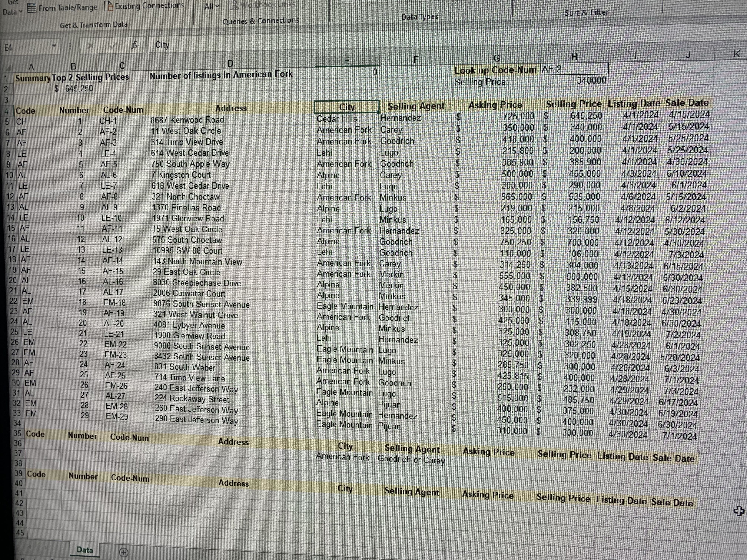Select row 35 header

click(17, 433)
